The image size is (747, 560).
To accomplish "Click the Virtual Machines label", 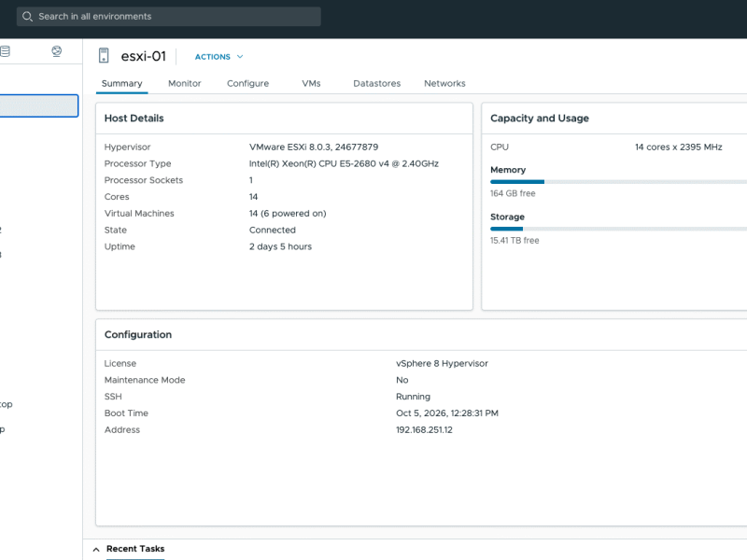I will click(x=139, y=214).
